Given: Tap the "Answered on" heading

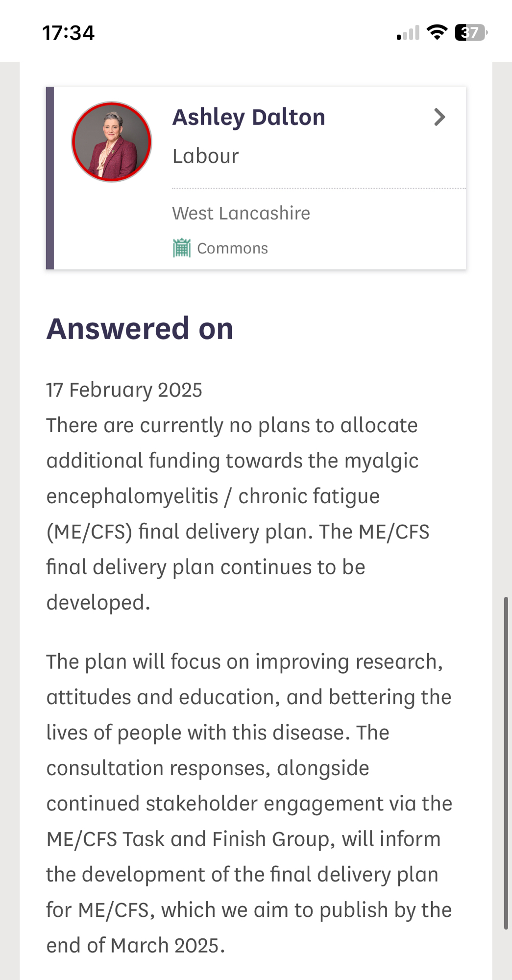Looking at the screenshot, I should (140, 328).
